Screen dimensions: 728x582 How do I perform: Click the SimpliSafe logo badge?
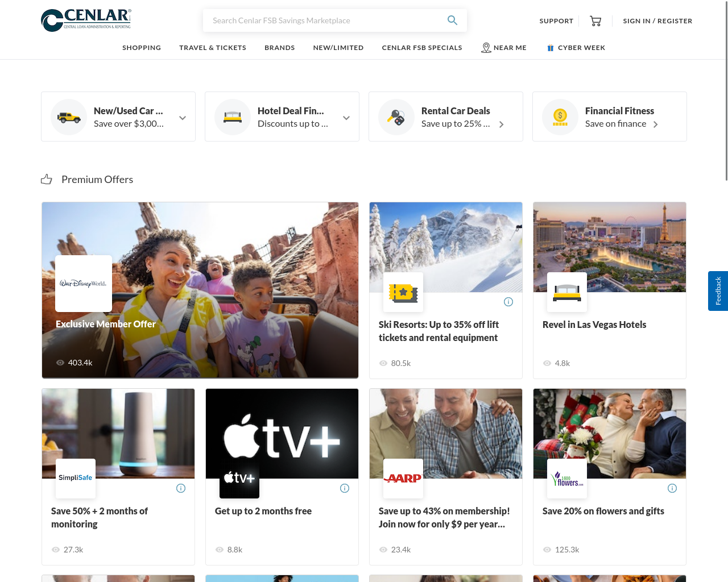[76, 479]
